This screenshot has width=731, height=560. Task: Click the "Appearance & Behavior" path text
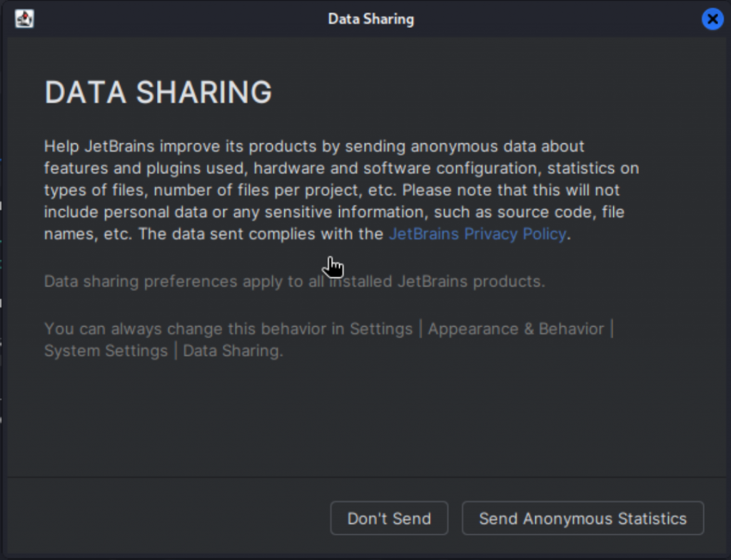pyautogui.click(x=516, y=329)
